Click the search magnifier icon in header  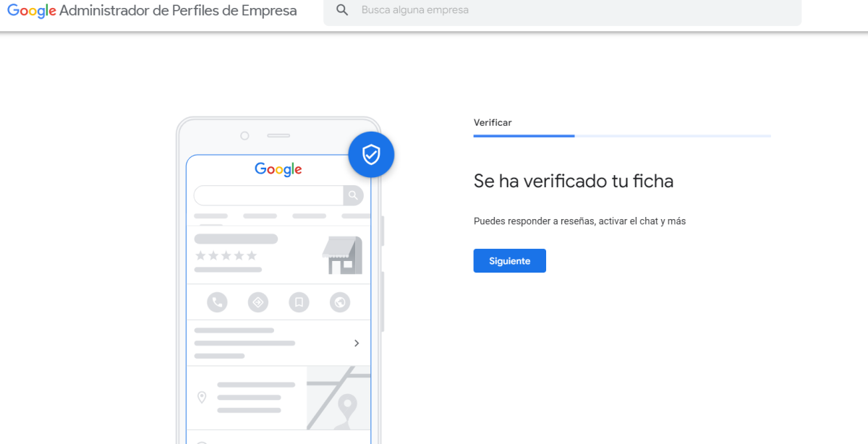pyautogui.click(x=343, y=10)
